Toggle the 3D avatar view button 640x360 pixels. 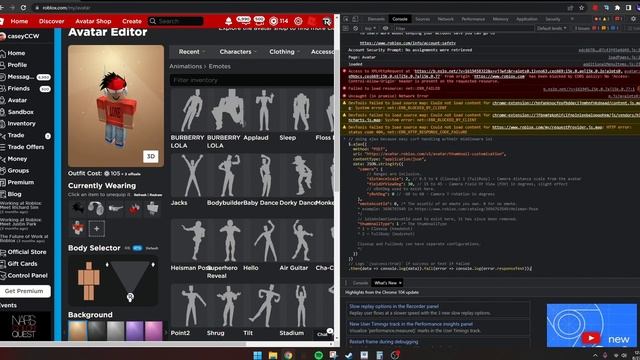pyautogui.click(x=151, y=156)
